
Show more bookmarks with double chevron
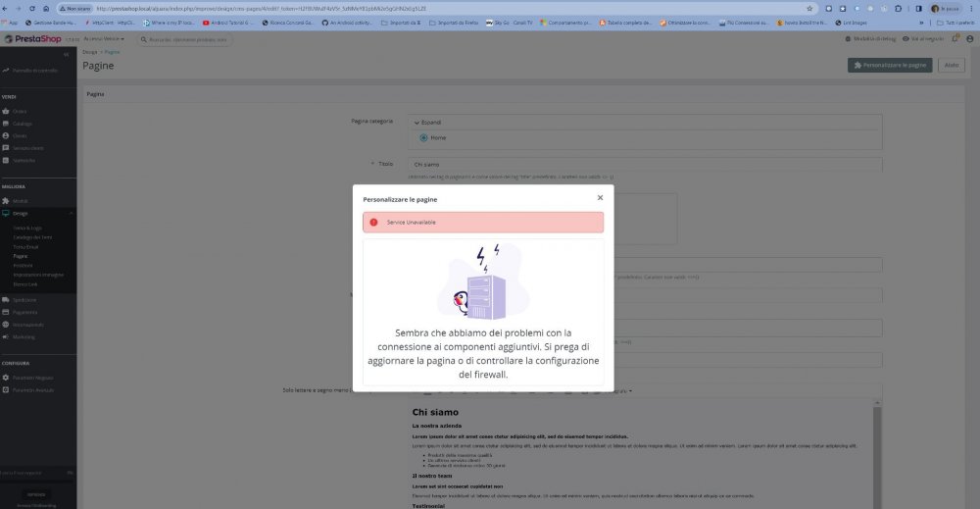tap(921, 23)
